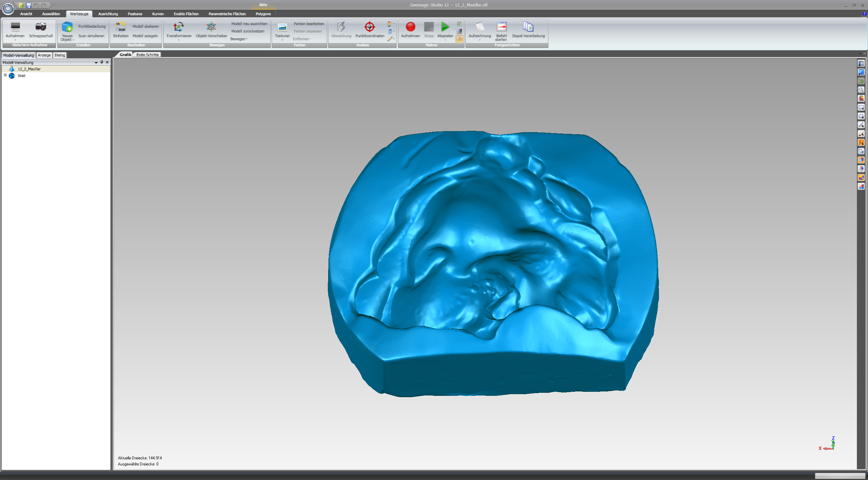Select the ellipse selection tool in right toolbar

[x=861, y=116]
